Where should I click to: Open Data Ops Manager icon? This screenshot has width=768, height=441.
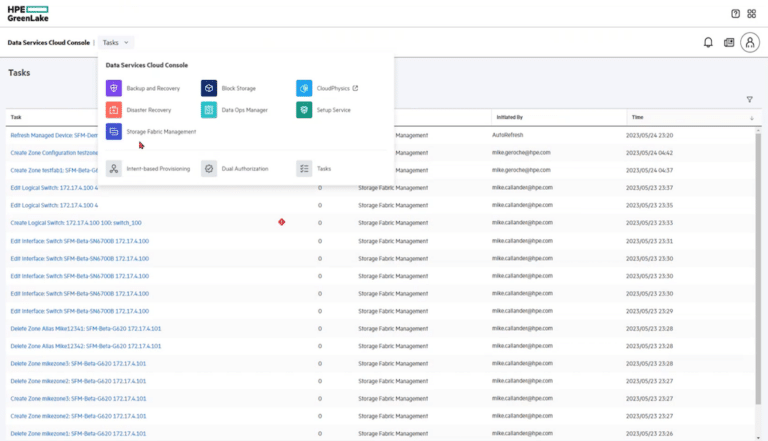tap(209, 110)
